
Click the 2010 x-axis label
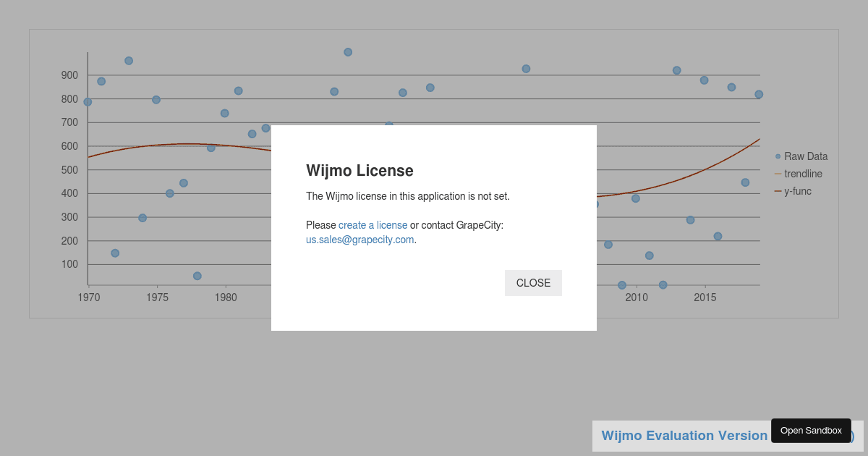[637, 297]
